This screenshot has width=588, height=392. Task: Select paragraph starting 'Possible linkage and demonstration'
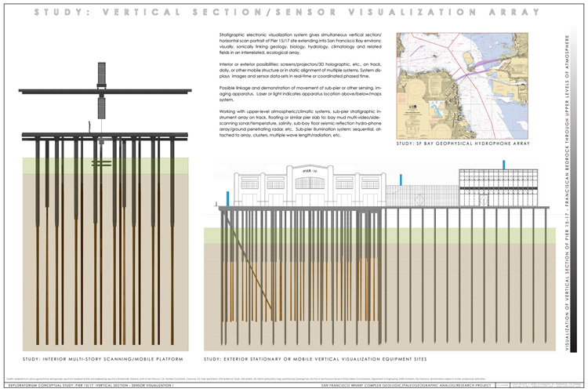point(300,94)
